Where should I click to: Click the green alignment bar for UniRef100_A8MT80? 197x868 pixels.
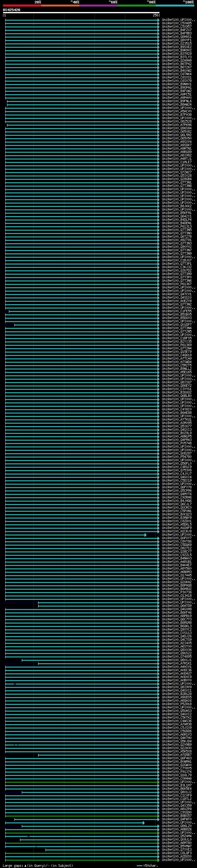tap(82, 843)
